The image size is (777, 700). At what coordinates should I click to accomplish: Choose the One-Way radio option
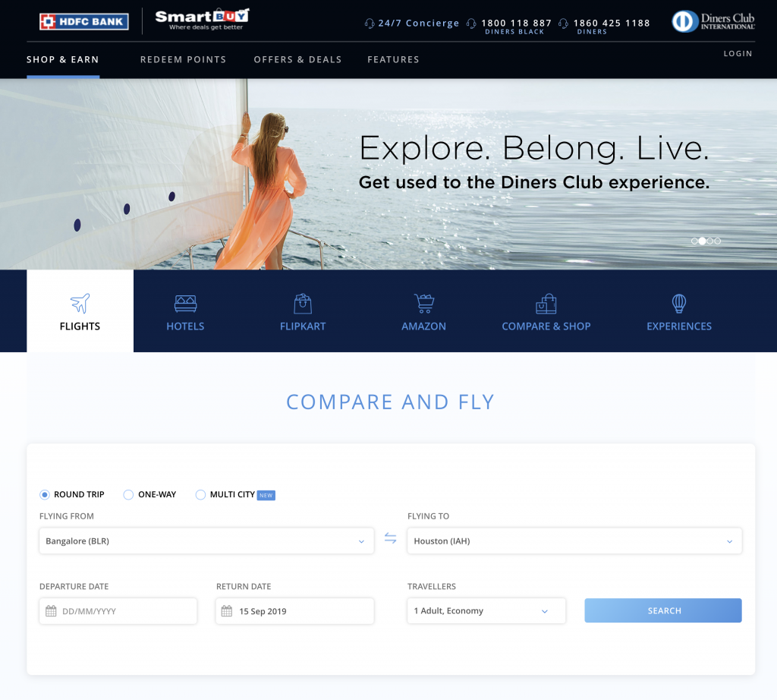pos(128,495)
